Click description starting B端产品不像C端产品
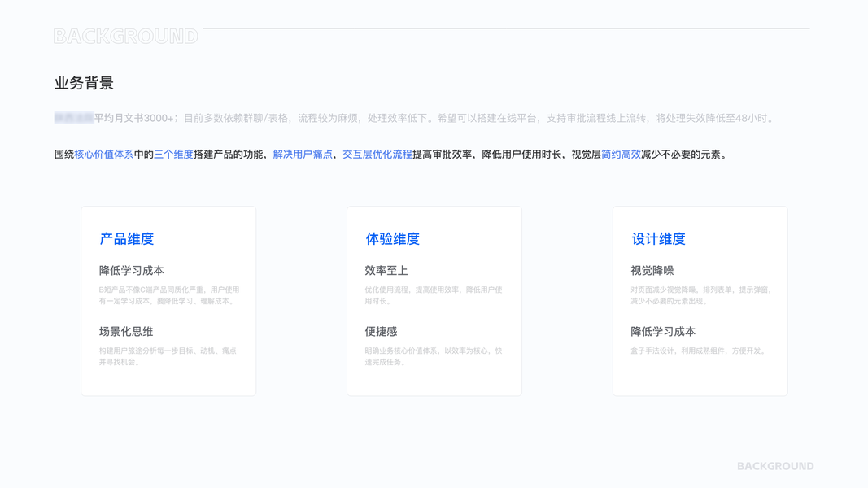This screenshot has height=488, width=868. click(169, 295)
